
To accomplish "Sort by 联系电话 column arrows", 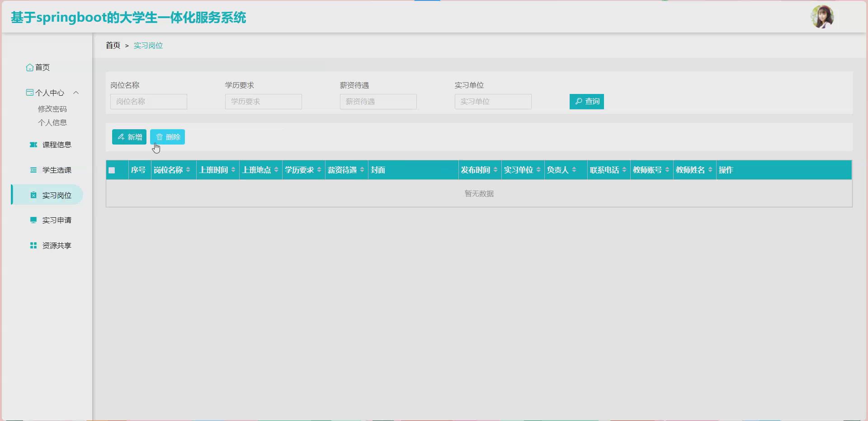I will (x=624, y=170).
